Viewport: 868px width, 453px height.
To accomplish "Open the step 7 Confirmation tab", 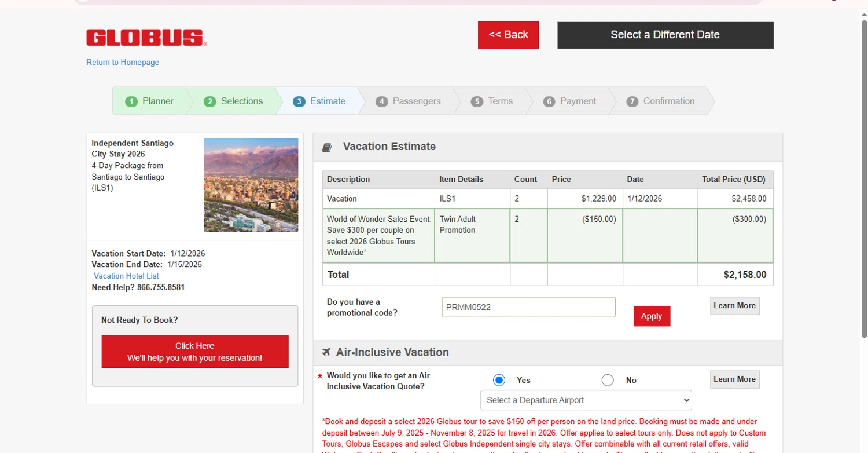I will (662, 101).
